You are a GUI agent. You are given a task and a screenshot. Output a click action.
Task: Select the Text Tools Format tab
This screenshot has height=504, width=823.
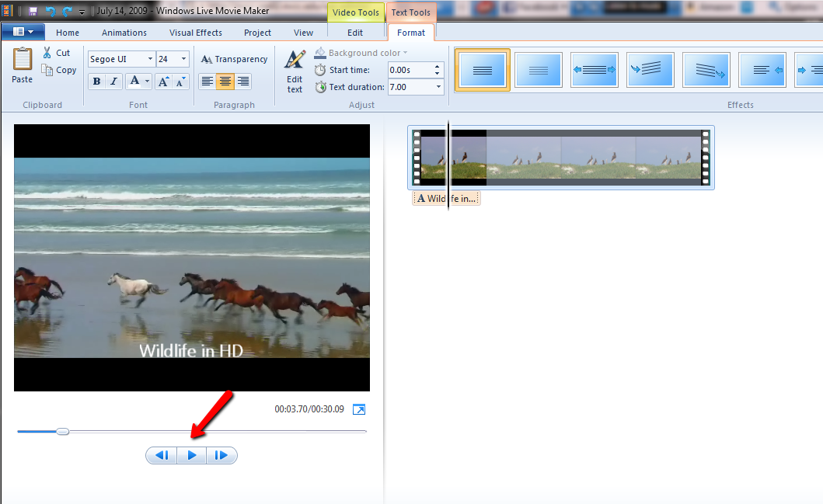tap(411, 33)
